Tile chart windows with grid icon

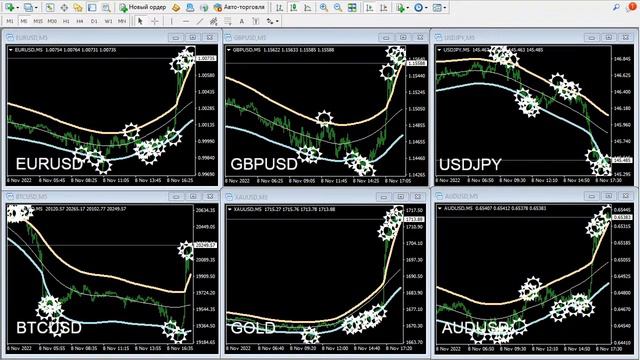(x=352, y=7)
